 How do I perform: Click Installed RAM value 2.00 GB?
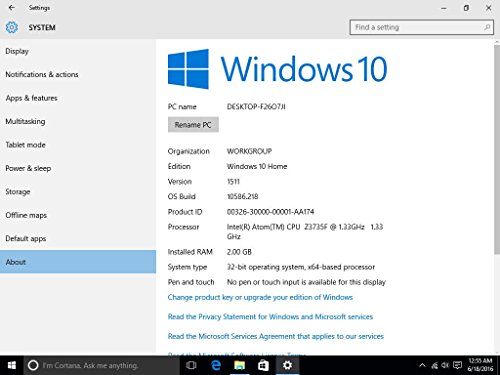click(x=239, y=252)
